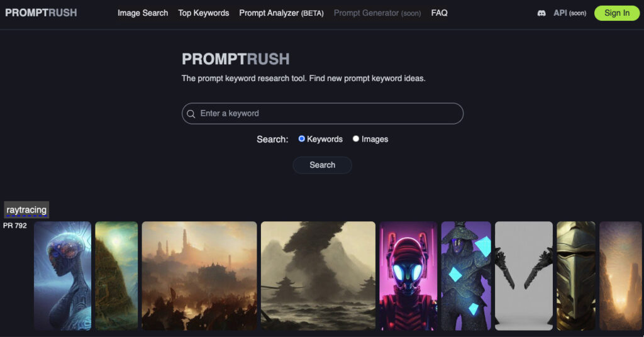Open the neon pink robot mask thumbnail

[x=408, y=276]
